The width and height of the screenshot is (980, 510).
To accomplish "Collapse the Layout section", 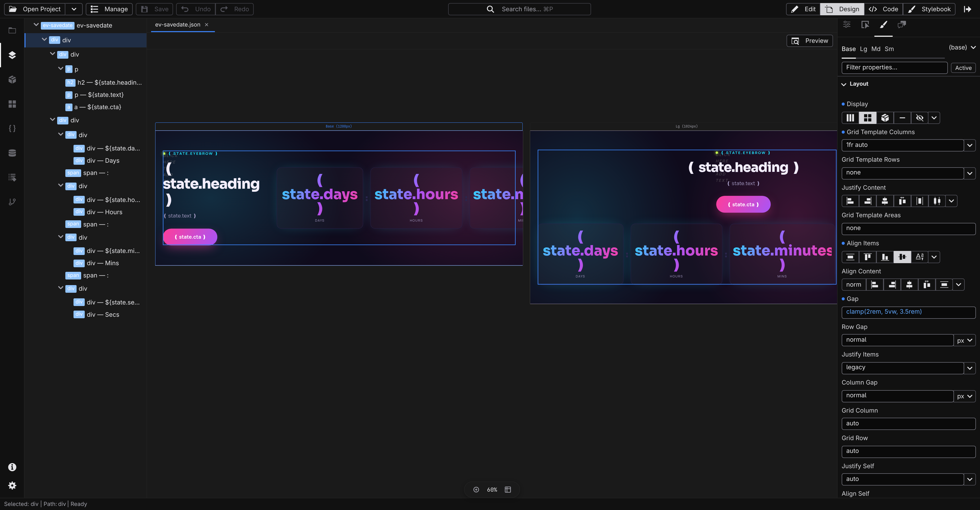I will tap(844, 84).
